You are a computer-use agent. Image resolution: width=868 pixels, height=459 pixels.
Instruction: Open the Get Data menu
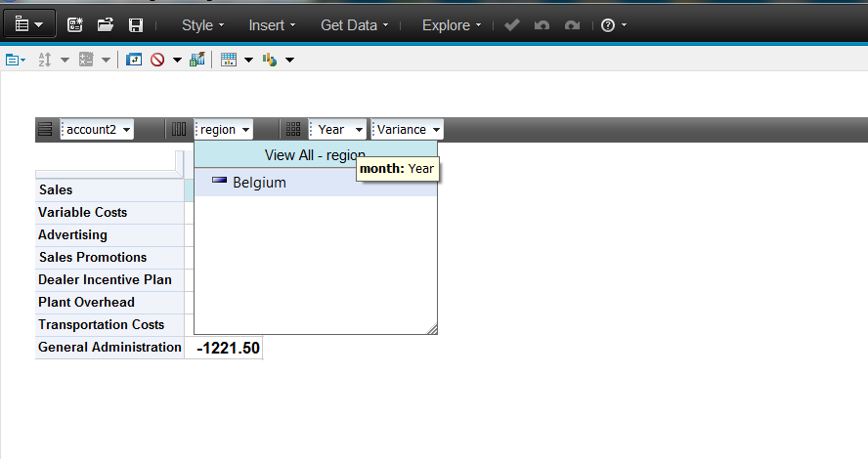(x=354, y=25)
